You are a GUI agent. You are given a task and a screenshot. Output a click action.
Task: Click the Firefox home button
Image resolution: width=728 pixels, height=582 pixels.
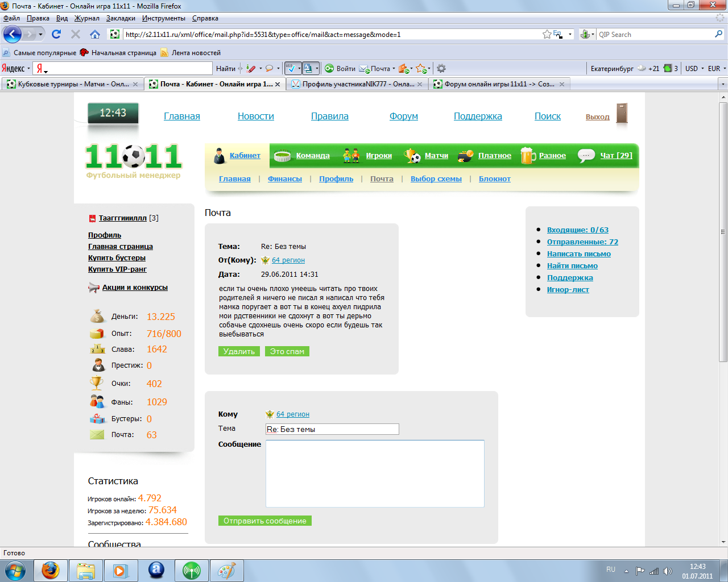95,35
